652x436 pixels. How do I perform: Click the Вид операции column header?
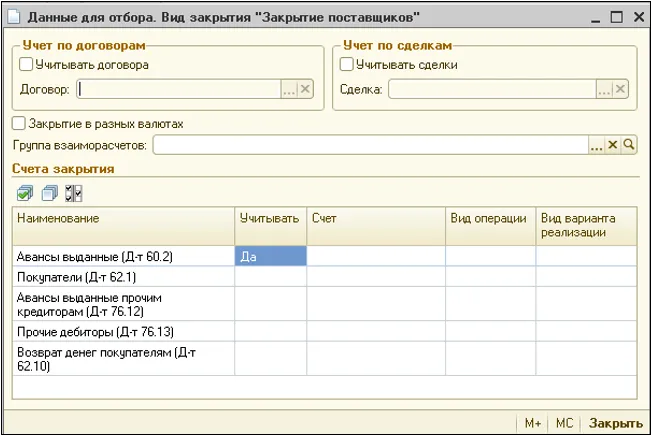click(491, 226)
